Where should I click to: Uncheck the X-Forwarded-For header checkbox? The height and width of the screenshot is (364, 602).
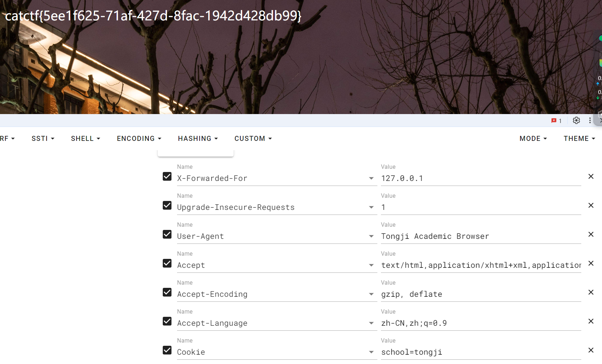click(167, 176)
